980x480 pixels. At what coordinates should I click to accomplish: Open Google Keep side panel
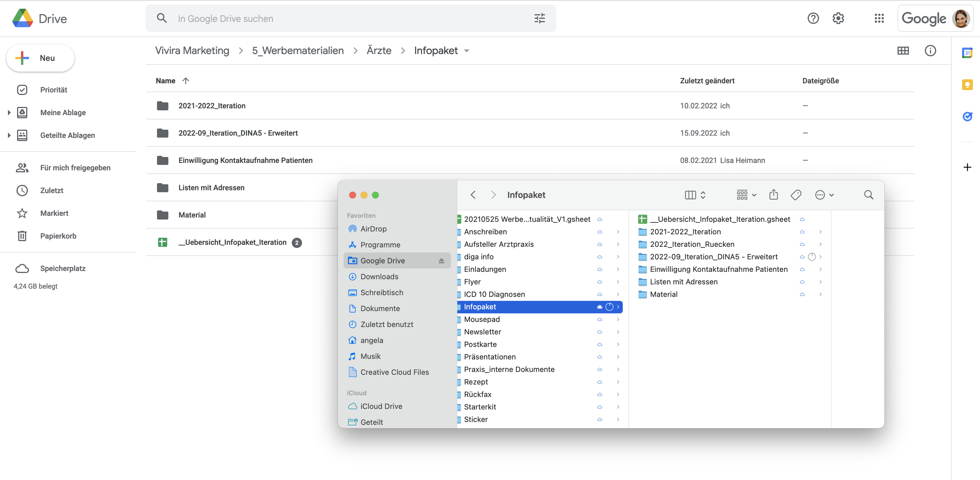[x=967, y=84]
